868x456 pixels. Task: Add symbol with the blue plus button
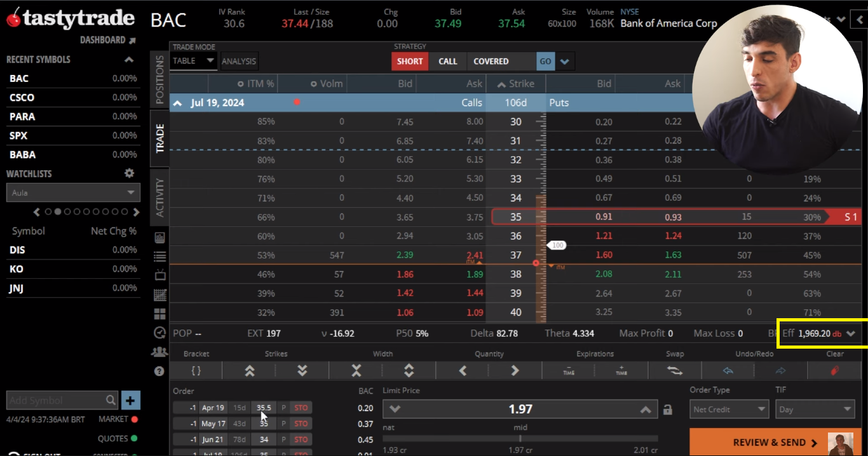click(x=130, y=400)
